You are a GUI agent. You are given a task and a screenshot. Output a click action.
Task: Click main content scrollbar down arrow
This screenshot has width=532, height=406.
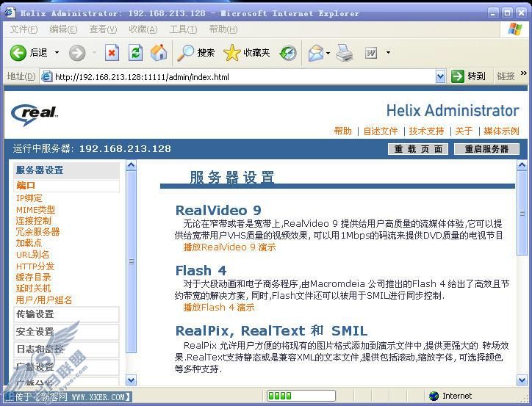point(522,380)
